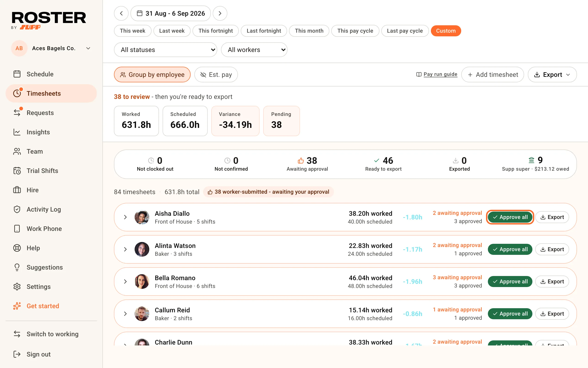
Task: Click the Hire briefcase icon
Action: click(17, 190)
